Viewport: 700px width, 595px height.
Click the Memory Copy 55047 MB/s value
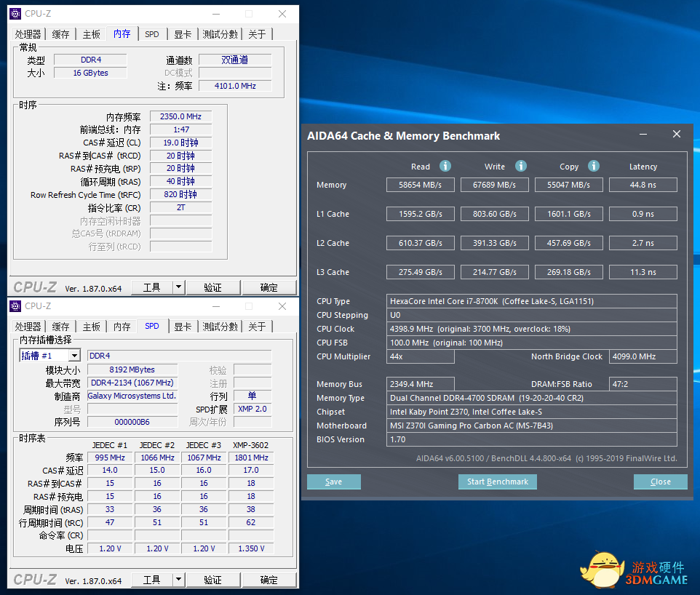(569, 185)
